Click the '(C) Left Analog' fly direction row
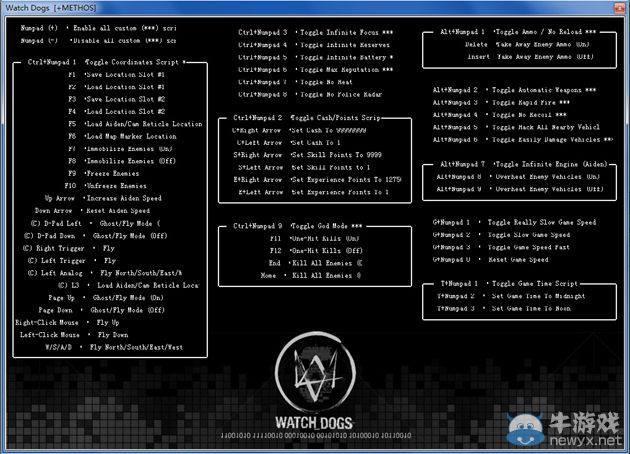The width and height of the screenshot is (630, 454). click(104, 273)
